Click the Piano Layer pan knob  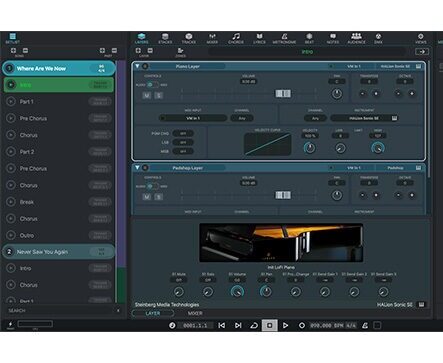337,94
